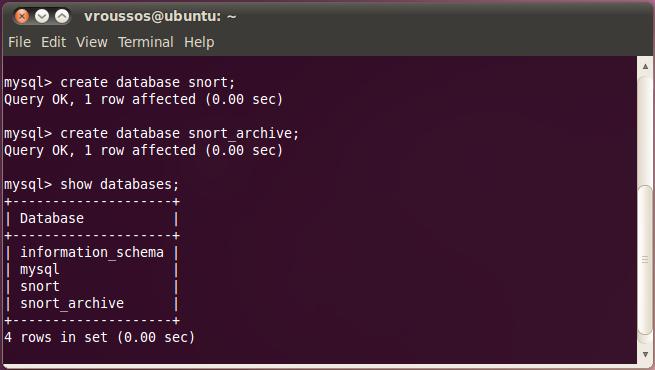Click the scrollbar down arrow

click(645, 354)
